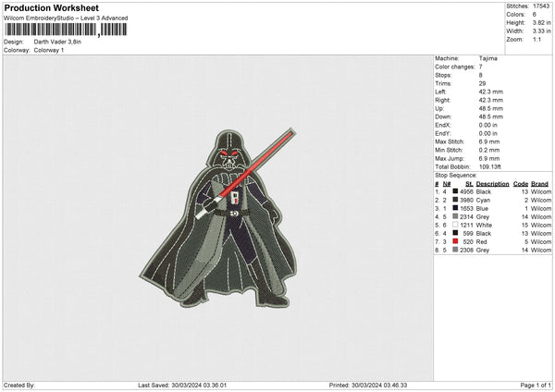Click the Max Stitch value '6.9 mm'
555x392 pixels.
pyautogui.click(x=489, y=141)
